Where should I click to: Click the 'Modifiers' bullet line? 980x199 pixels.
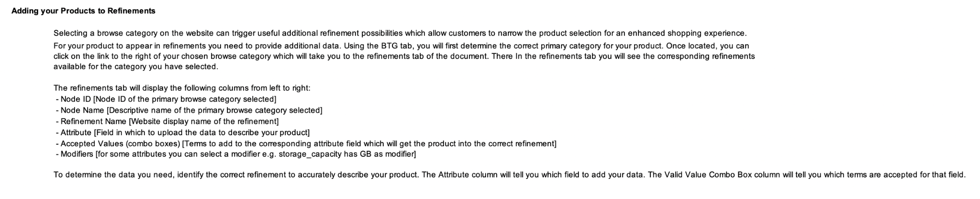coord(236,154)
